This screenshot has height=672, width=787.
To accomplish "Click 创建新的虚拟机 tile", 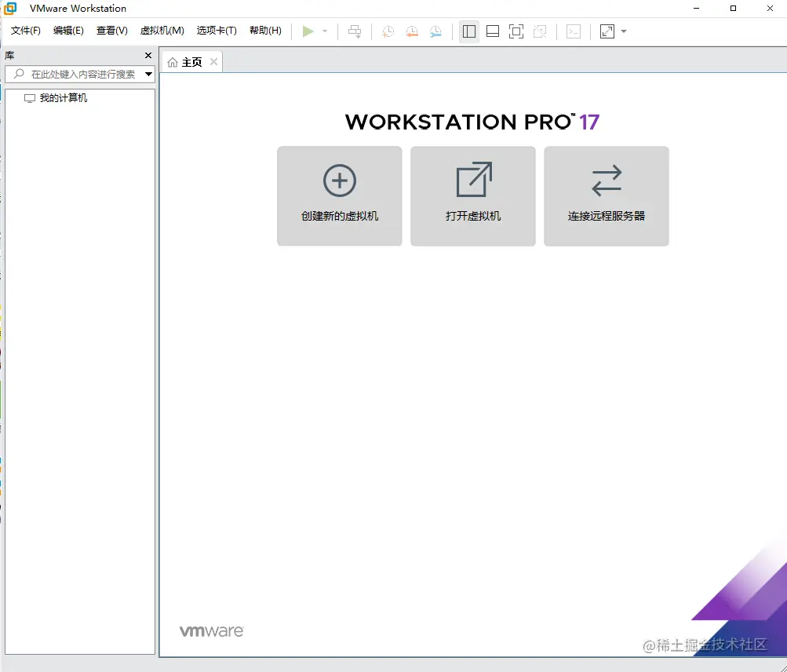I will 340,196.
